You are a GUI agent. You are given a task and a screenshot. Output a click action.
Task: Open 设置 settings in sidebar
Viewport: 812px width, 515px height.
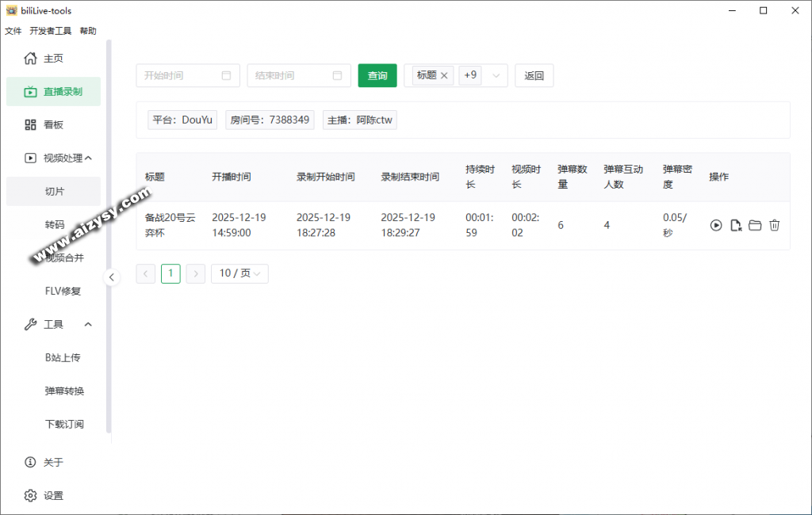click(x=53, y=496)
